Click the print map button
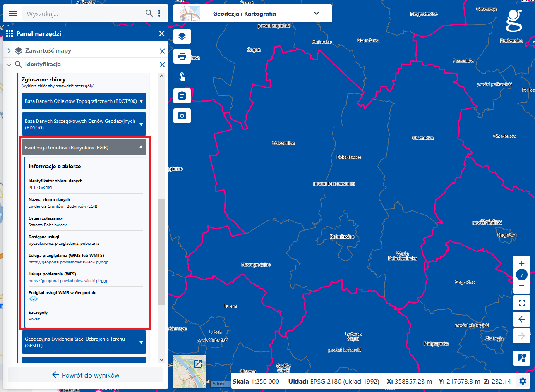 coord(182,56)
